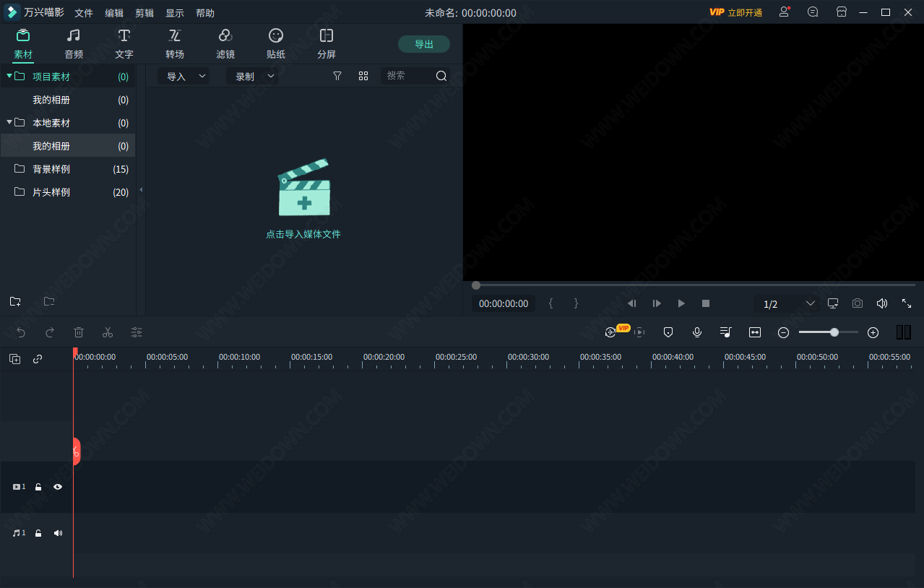This screenshot has height=588, width=924.
Task: Click the 立即开通 VIP link
Action: [744, 12]
